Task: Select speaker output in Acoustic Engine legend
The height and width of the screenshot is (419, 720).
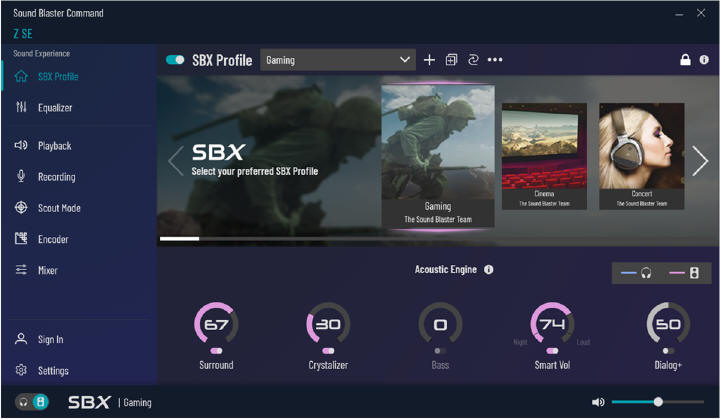Action: [x=684, y=273]
